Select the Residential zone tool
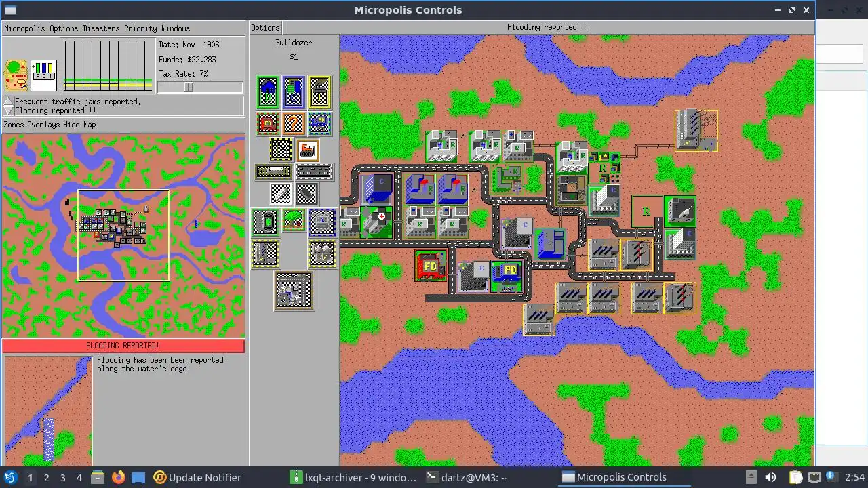The image size is (868, 488). [x=268, y=92]
